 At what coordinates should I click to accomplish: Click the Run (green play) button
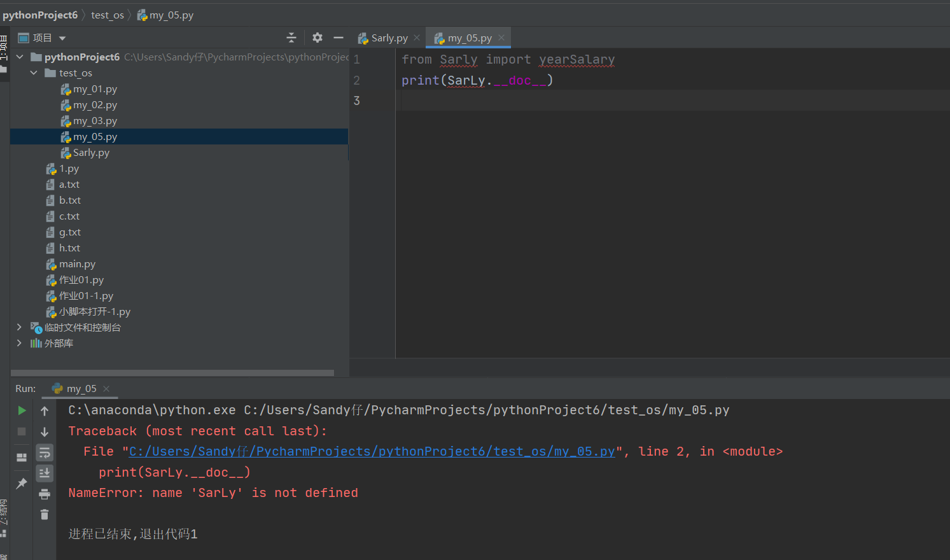pyautogui.click(x=22, y=410)
